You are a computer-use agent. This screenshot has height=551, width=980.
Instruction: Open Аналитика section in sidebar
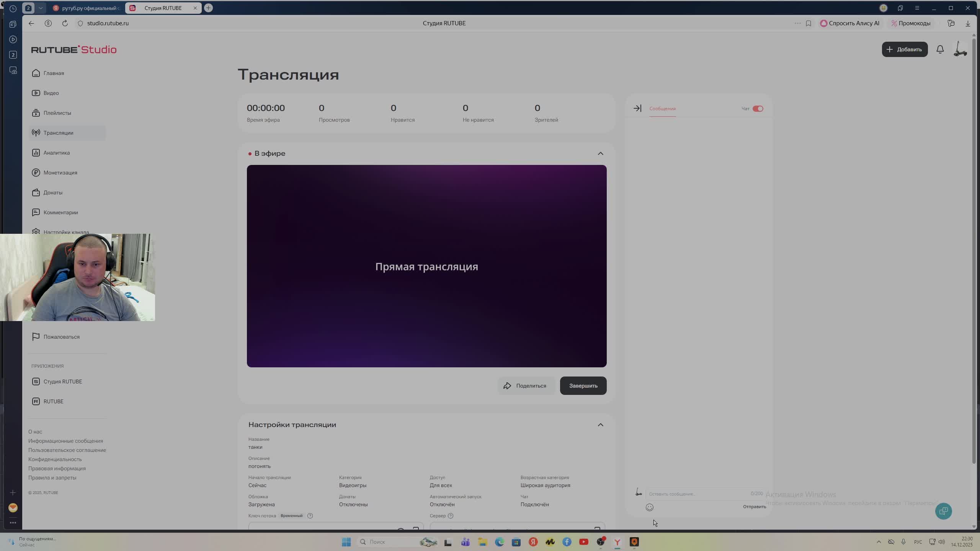[56, 152]
